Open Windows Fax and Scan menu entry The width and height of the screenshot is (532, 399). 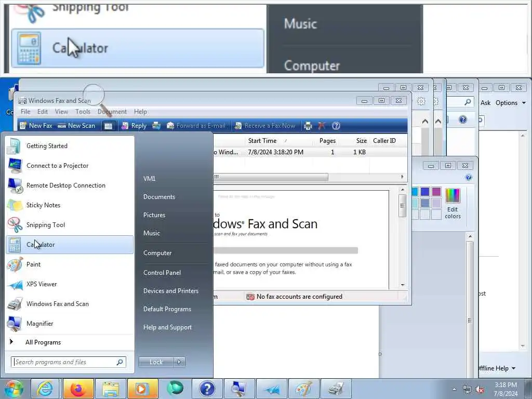click(70, 303)
